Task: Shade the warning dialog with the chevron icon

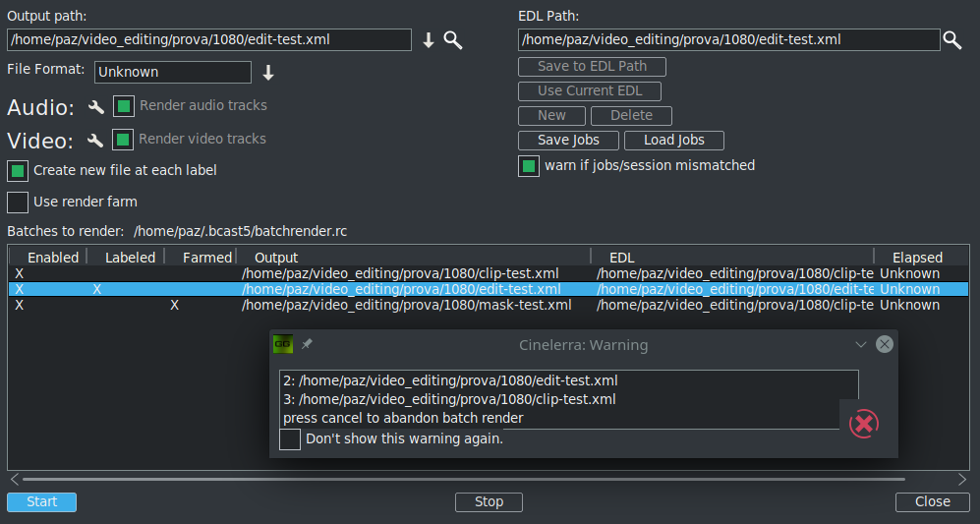Action: point(861,344)
